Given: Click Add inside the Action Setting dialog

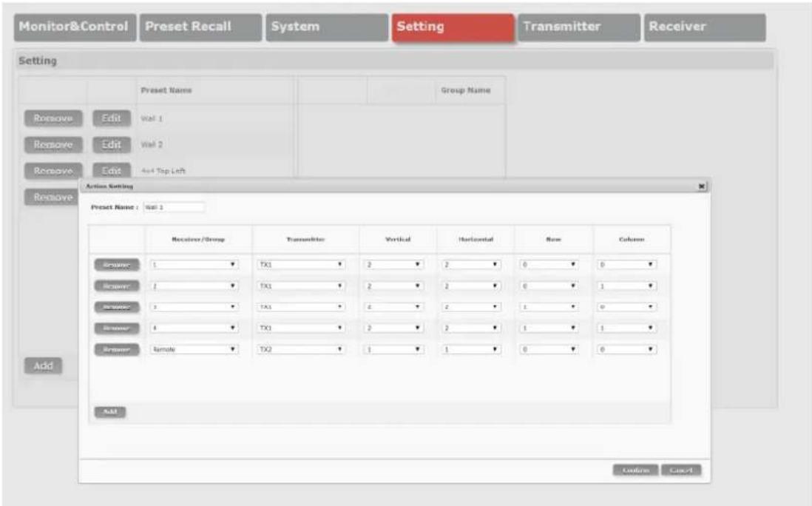Looking at the screenshot, I should (x=109, y=412).
